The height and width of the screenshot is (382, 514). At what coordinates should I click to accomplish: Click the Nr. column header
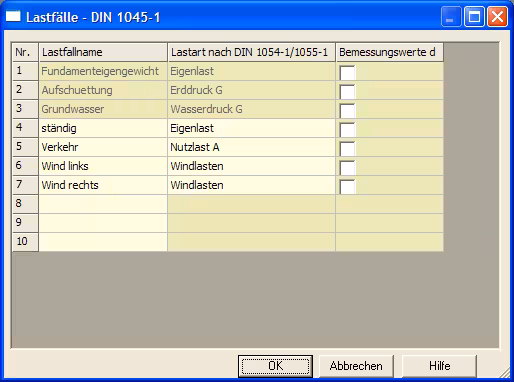coord(25,52)
